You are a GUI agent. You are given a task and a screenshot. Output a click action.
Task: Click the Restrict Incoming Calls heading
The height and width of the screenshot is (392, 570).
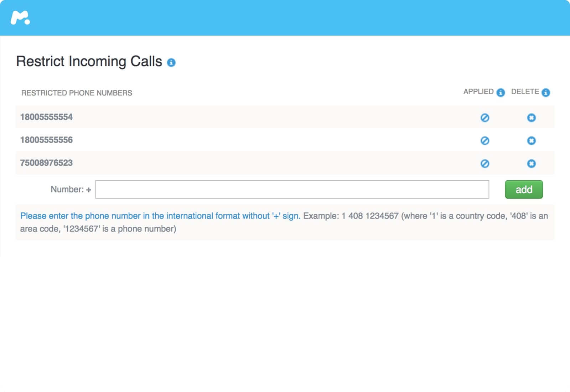(x=89, y=62)
